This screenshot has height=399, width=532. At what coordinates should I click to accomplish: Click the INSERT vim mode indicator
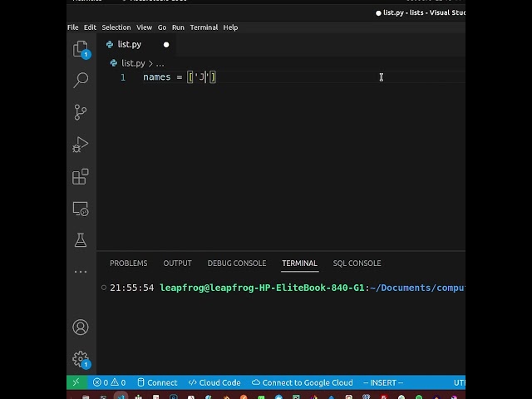click(383, 382)
